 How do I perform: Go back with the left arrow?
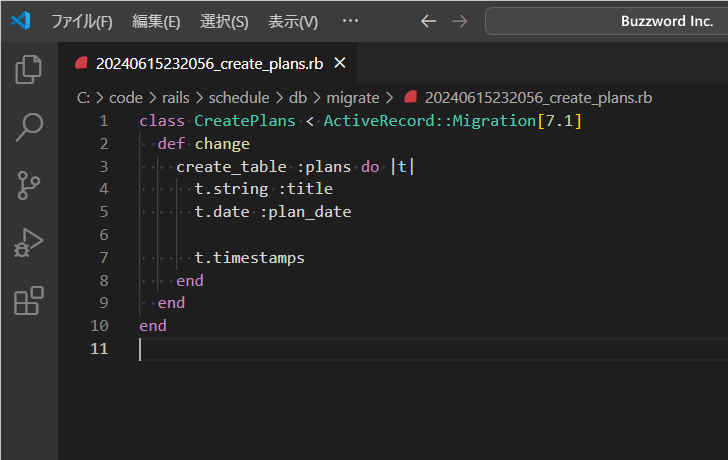(x=428, y=21)
